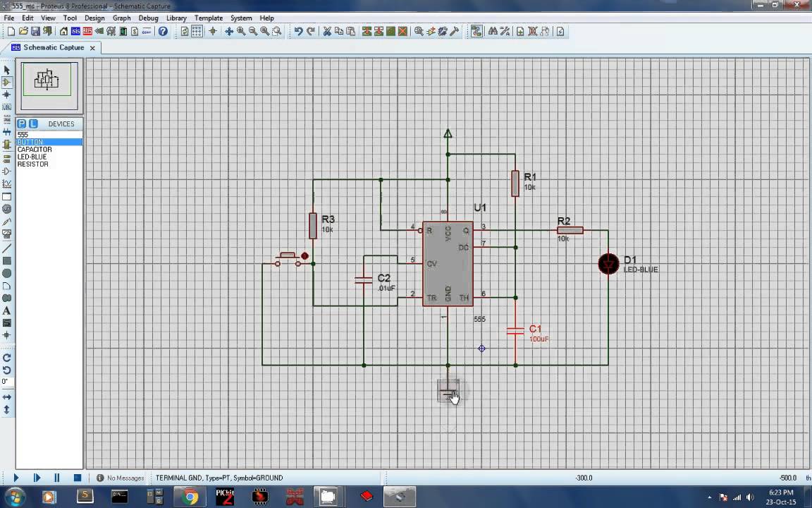This screenshot has width=812, height=508.
Task: Open the Template menu
Action: [x=209, y=18]
